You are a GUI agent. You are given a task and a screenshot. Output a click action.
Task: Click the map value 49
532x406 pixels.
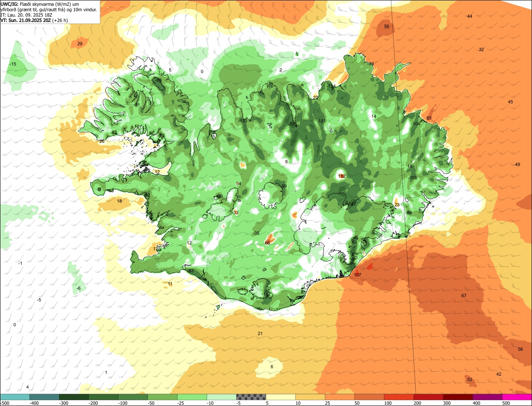tap(517, 164)
